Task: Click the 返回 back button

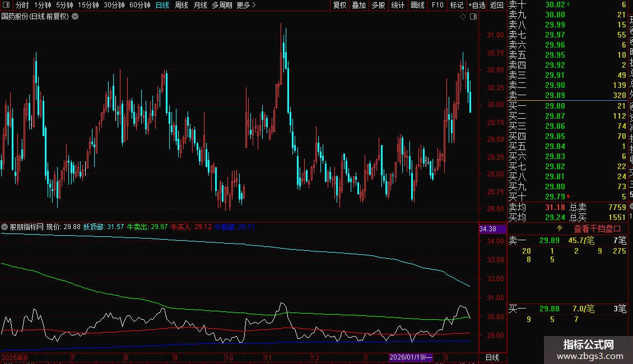Action: pos(496,5)
